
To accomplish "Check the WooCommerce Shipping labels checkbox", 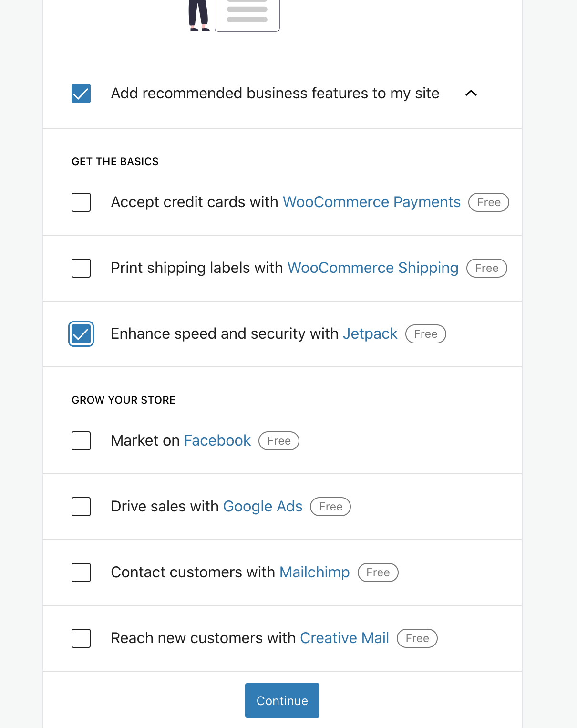I will (81, 268).
